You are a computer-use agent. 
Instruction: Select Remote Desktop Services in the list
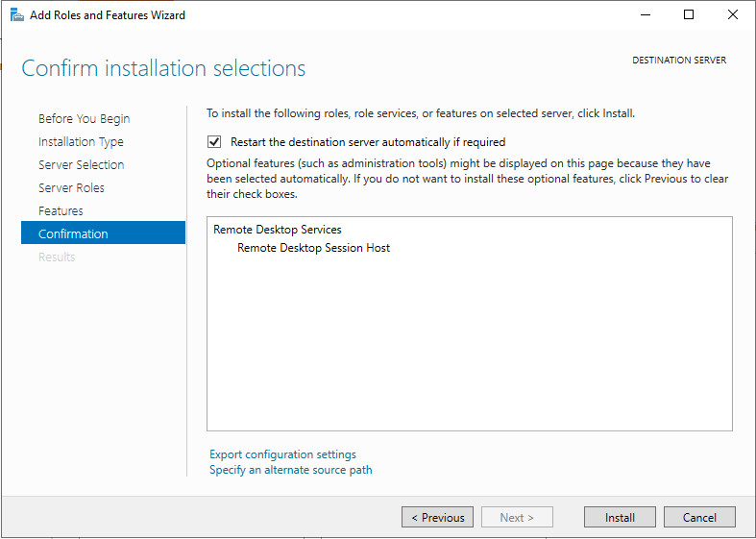(278, 230)
